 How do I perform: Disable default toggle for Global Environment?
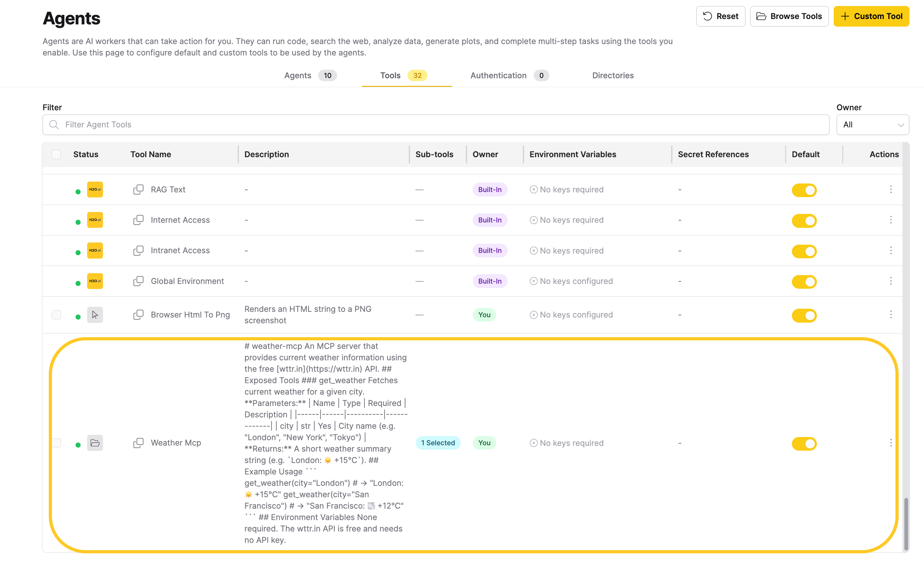[x=804, y=282]
